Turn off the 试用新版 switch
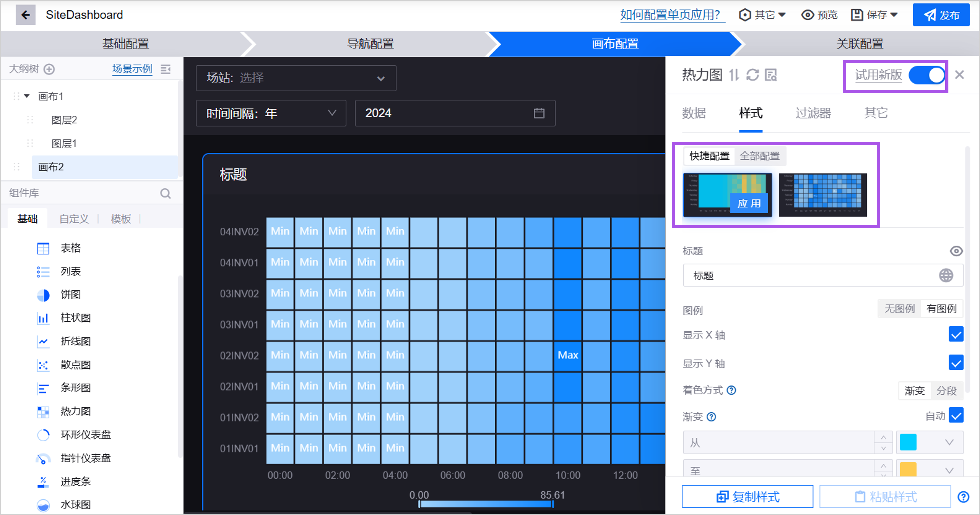This screenshot has height=515, width=980. coord(927,75)
